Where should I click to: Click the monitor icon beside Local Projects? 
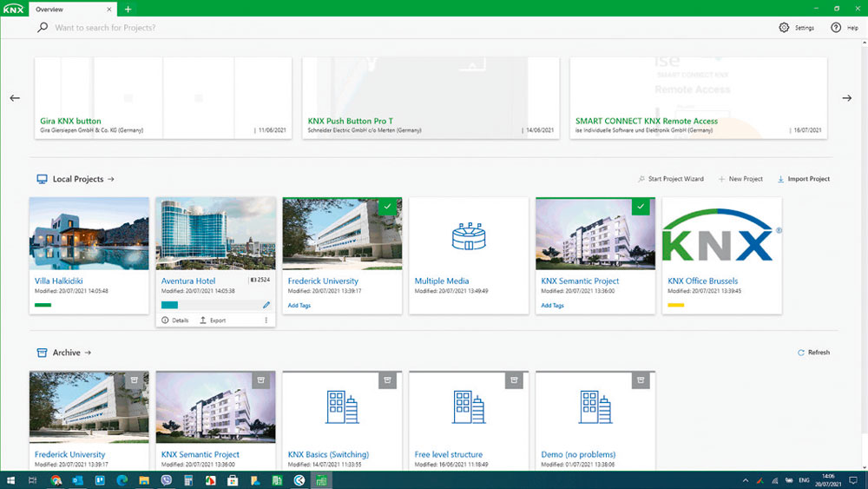click(x=42, y=179)
